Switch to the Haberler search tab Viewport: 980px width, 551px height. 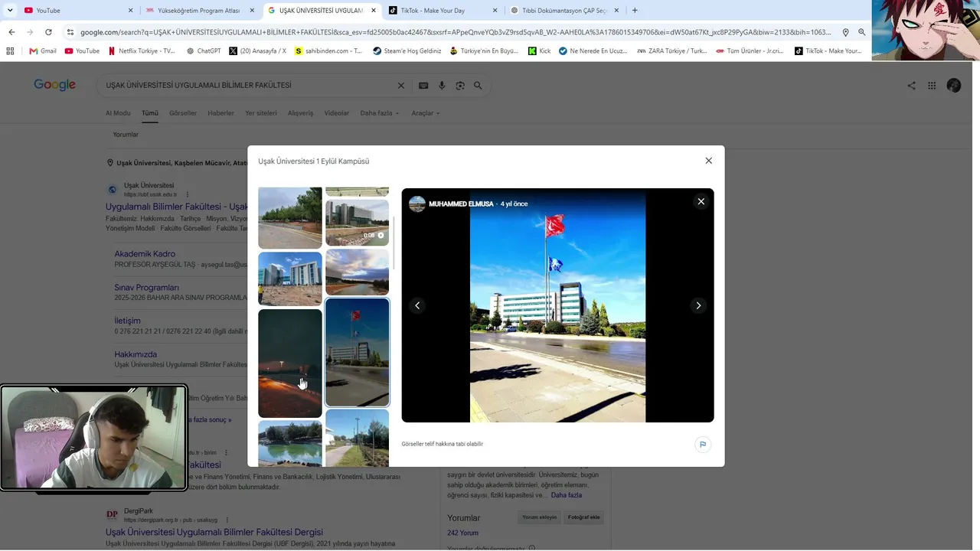pyautogui.click(x=221, y=113)
